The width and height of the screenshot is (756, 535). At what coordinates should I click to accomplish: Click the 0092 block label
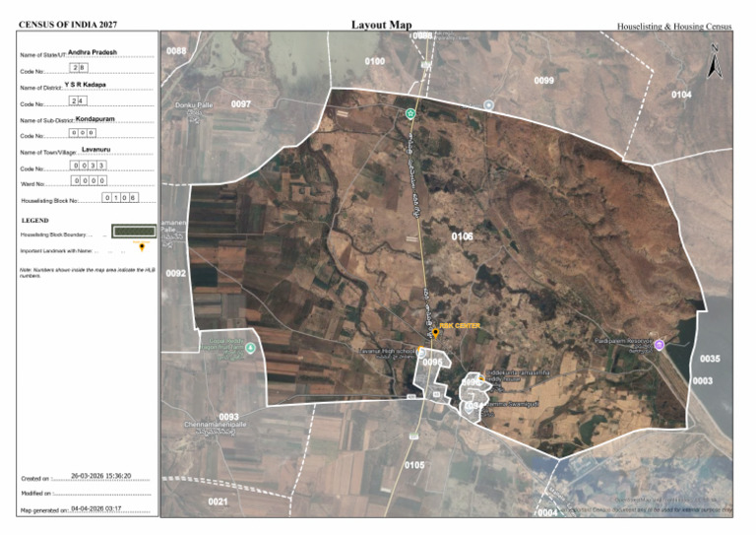176,274
